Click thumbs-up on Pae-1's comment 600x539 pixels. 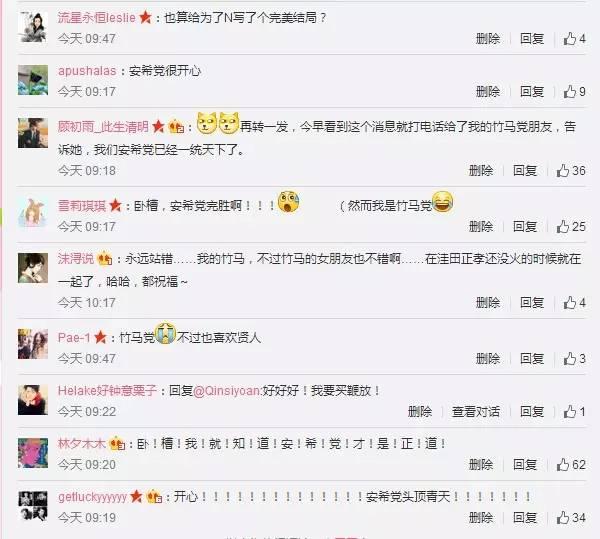pyautogui.click(x=574, y=358)
